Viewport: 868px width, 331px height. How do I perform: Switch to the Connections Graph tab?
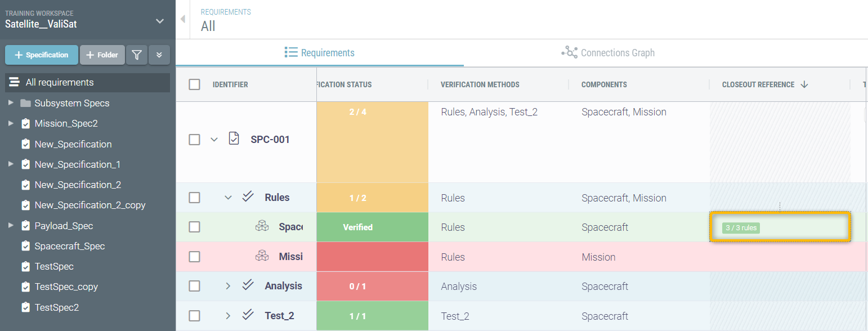pyautogui.click(x=608, y=53)
